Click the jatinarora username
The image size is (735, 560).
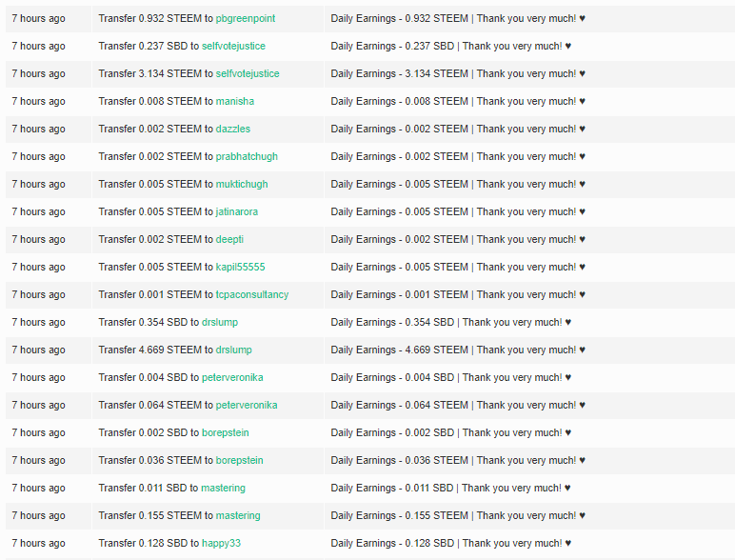[237, 212]
